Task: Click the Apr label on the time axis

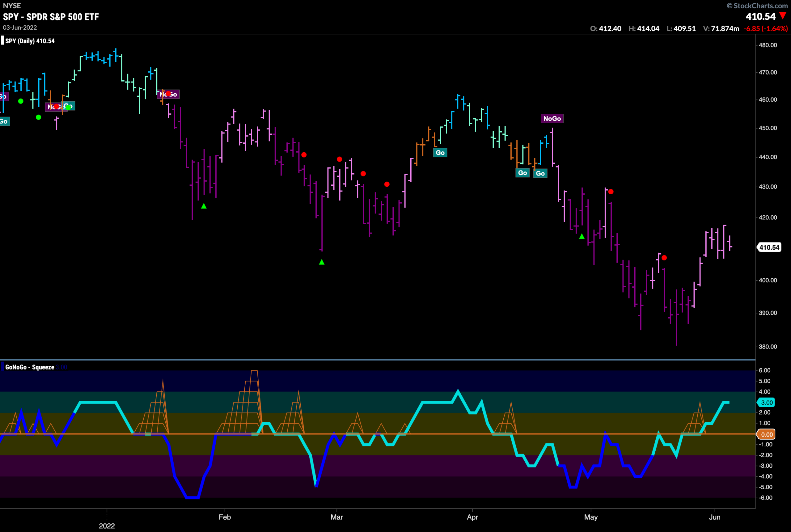Action: (x=472, y=517)
